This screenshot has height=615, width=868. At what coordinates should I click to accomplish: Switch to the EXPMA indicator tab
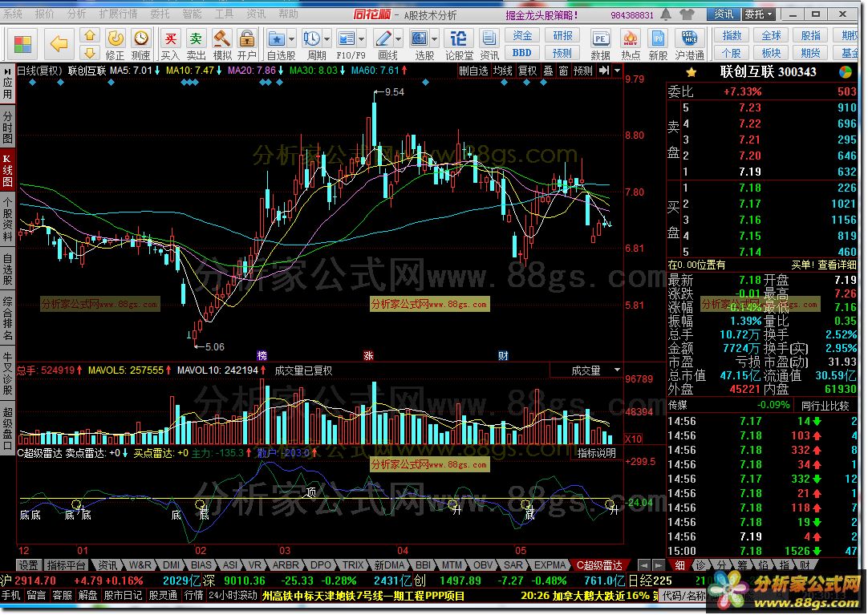tap(550, 565)
